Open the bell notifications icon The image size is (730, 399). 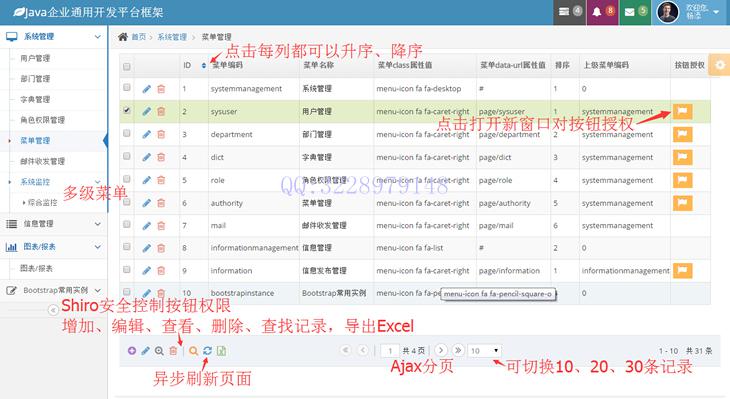point(596,12)
